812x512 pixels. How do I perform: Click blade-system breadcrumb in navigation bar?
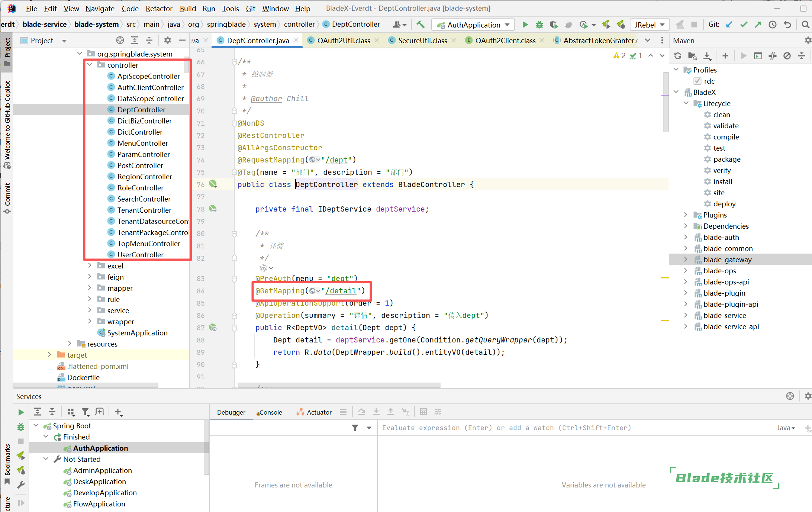96,24
